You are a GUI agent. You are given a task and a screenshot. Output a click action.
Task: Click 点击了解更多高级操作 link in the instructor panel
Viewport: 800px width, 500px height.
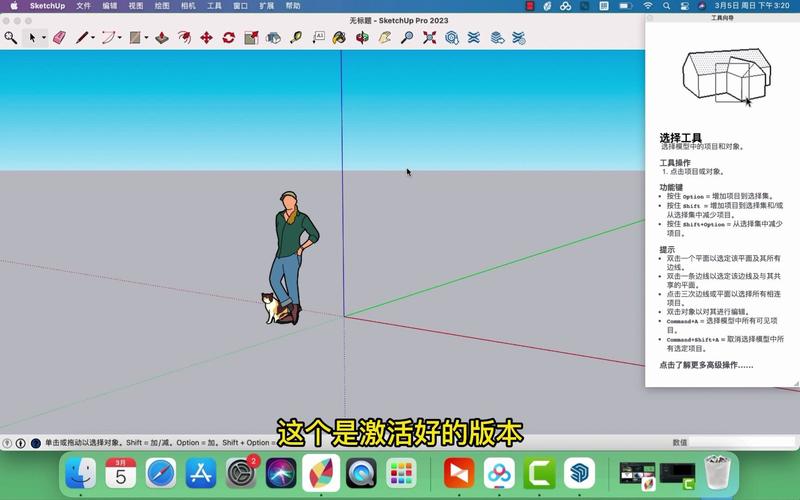click(706, 365)
